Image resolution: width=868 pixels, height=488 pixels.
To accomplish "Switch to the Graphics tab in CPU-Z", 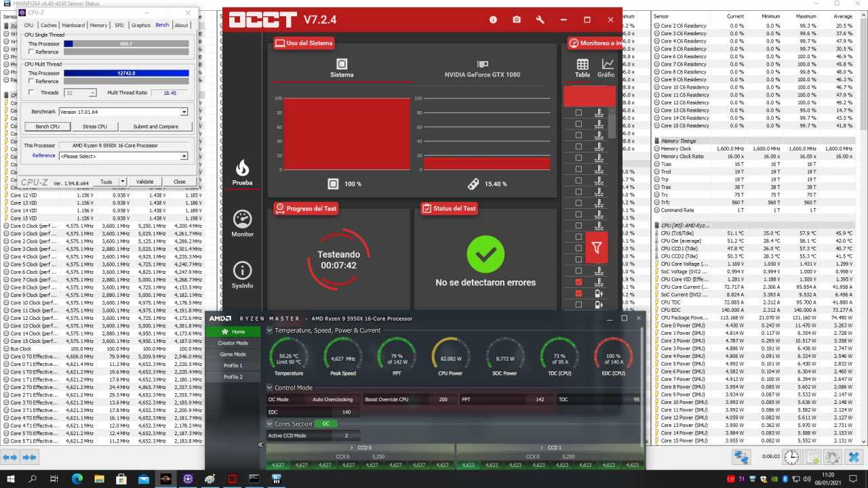I will [x=141, y=25].
